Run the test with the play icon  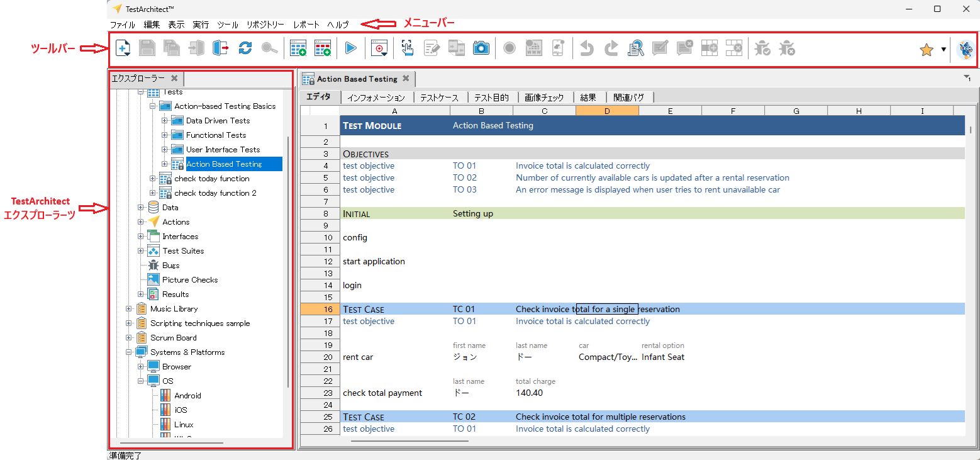pyautogui.click(x=351, y=48)
